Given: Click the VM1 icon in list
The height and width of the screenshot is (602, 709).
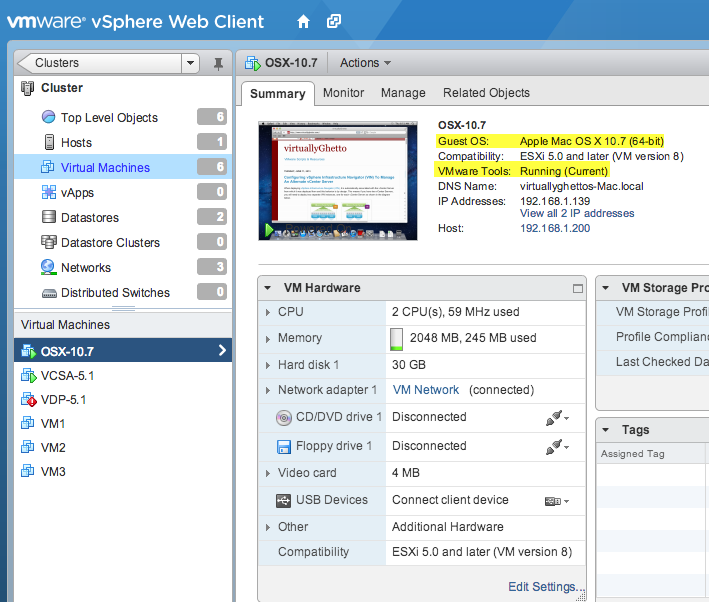Looking at the screenshot, I should click(x=28, y=423).
